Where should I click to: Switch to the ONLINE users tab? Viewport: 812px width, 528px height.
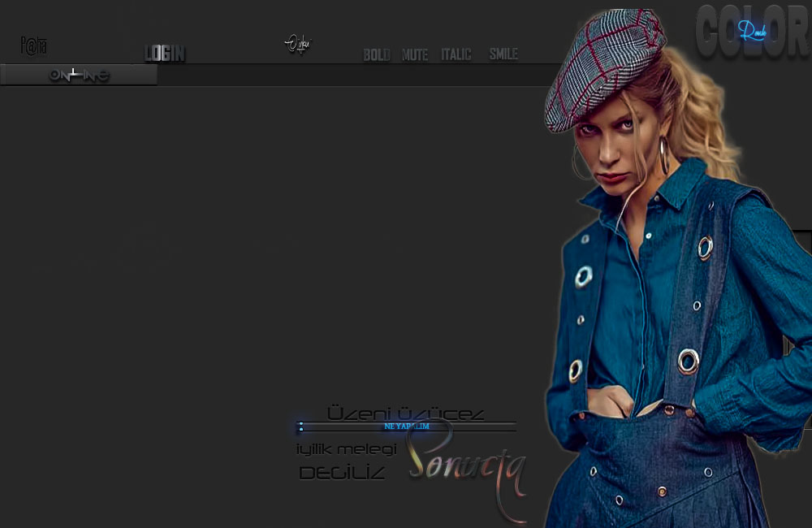(79, 76)
